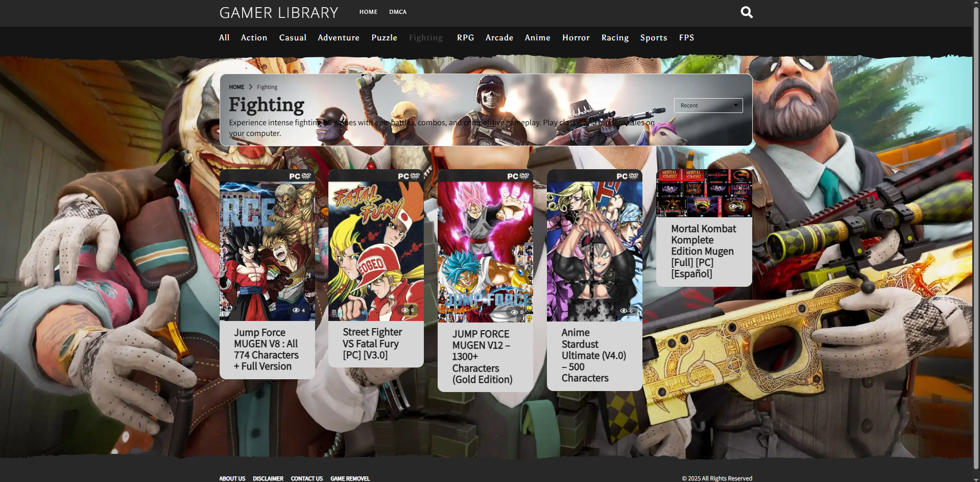Open the search magnifier icon
The image size is (980, 482).
747,12
